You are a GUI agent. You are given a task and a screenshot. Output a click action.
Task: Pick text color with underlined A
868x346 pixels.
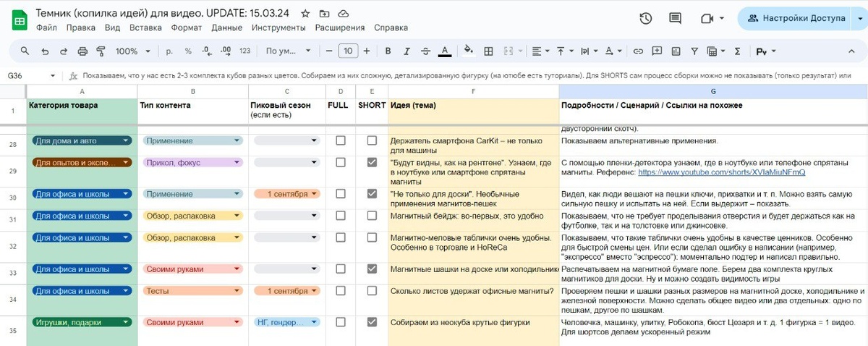point(444,51)
